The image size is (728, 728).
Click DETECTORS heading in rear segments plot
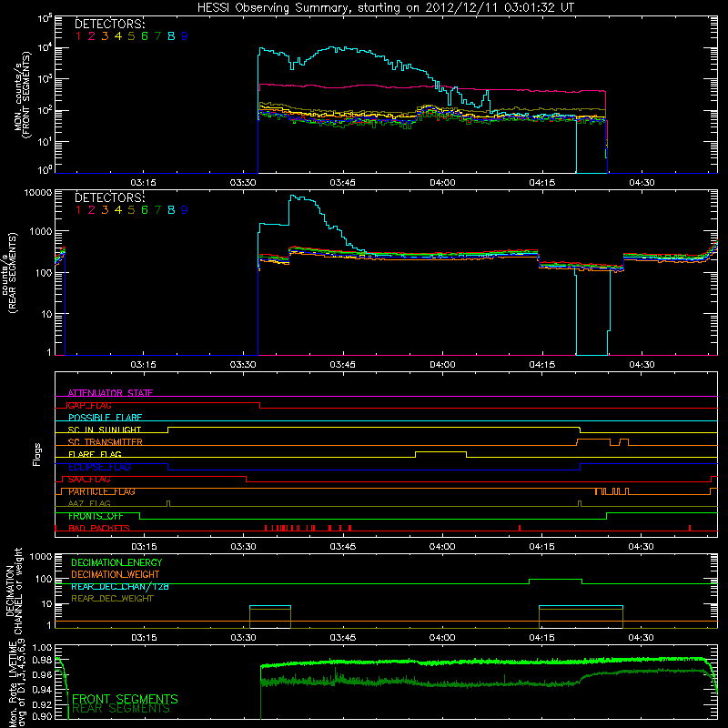click(110, 197)
